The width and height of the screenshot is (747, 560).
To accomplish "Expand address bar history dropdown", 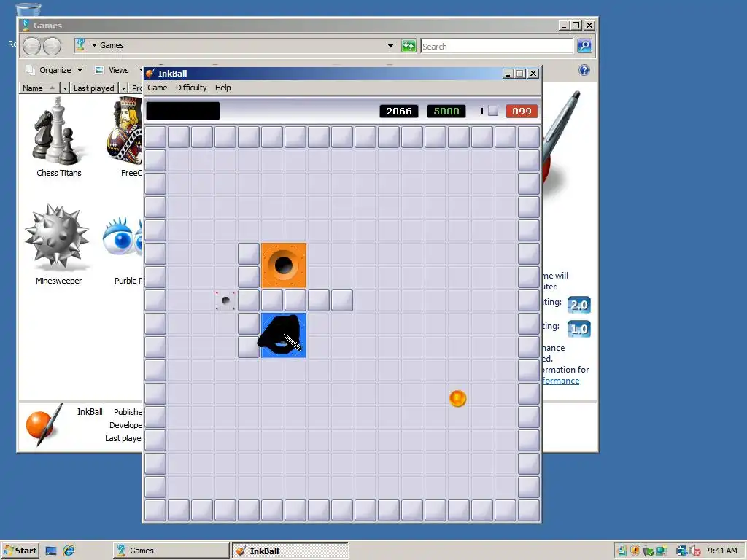I will click(391, 46).
